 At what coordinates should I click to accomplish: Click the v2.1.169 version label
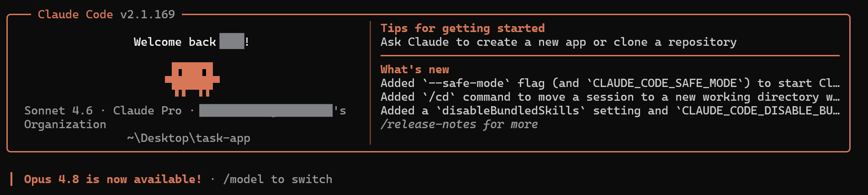(x=148, y=15)
